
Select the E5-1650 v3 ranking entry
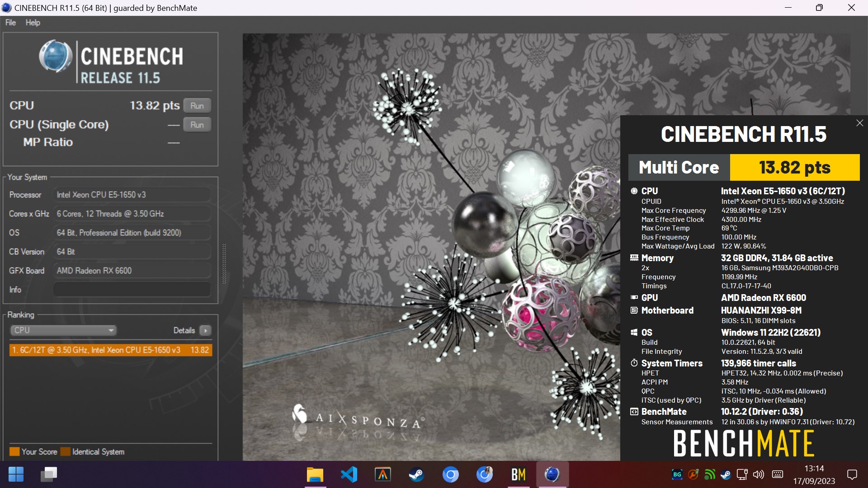111,350
